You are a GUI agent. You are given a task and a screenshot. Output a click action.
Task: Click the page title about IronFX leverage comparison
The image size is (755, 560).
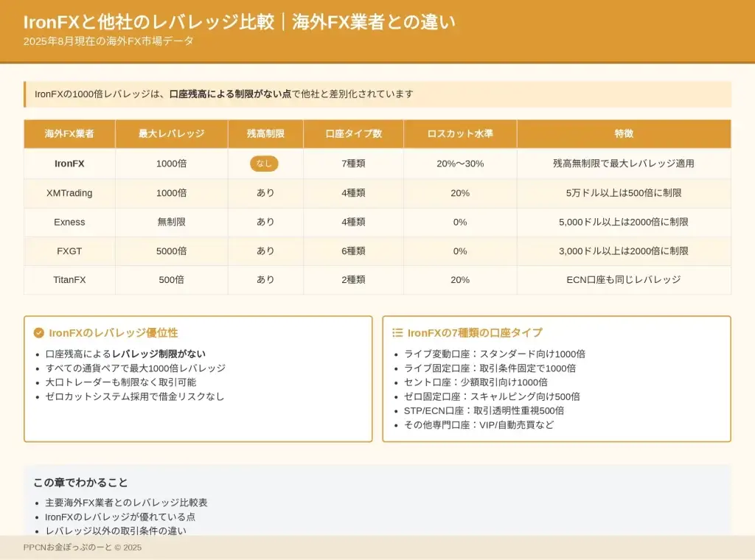pos(240,23)
